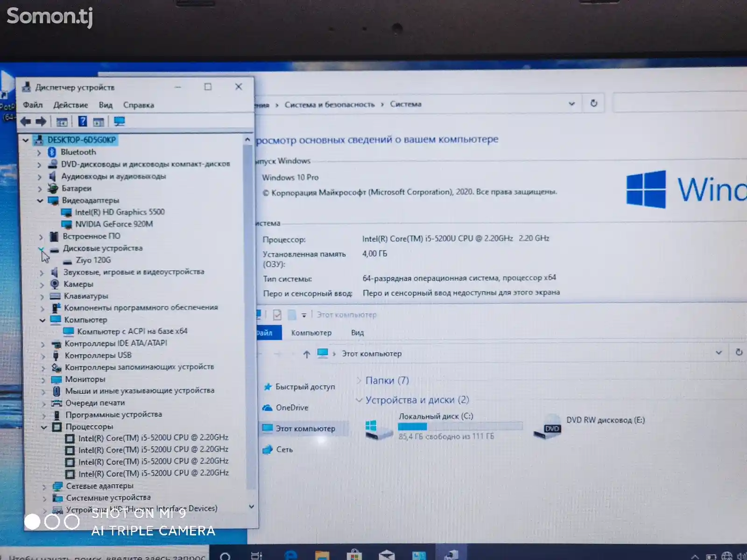Open the Файл tab in Explorer
Viewport: 747px width, 560px height.
[268, 333]
